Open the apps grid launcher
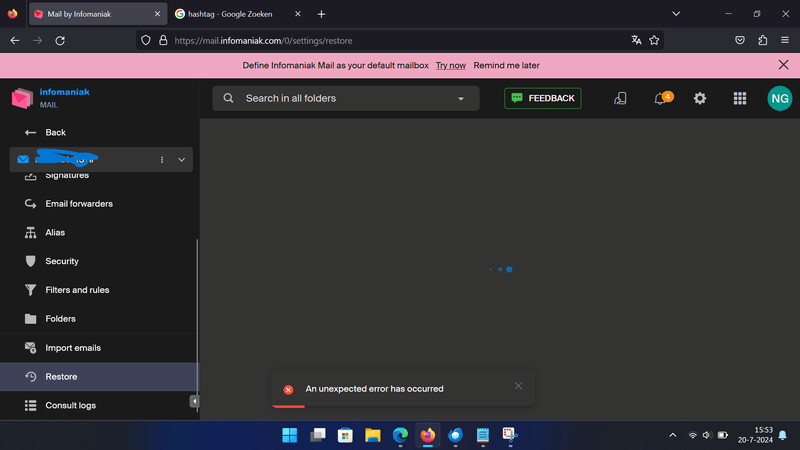Screen dimensions: 800x450 [740, 98]
